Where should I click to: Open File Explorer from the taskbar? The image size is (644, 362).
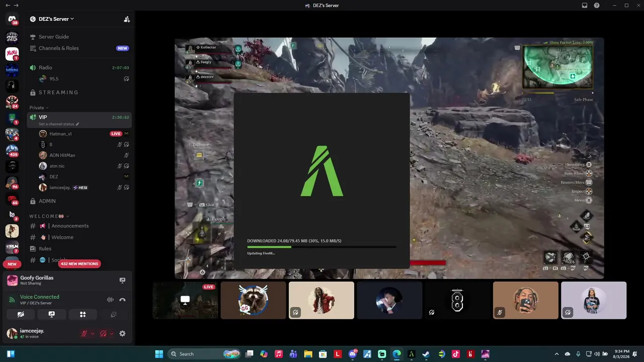[308, 354]
